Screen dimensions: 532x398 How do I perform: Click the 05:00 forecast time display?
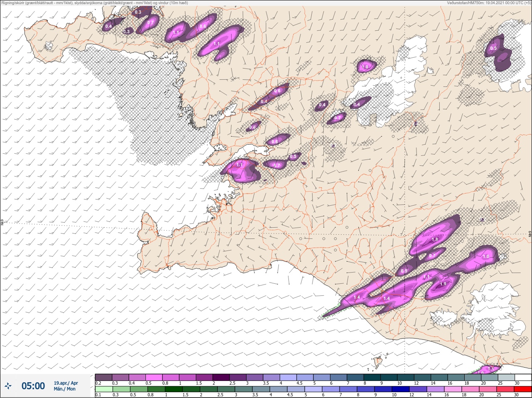coord(33,386)
